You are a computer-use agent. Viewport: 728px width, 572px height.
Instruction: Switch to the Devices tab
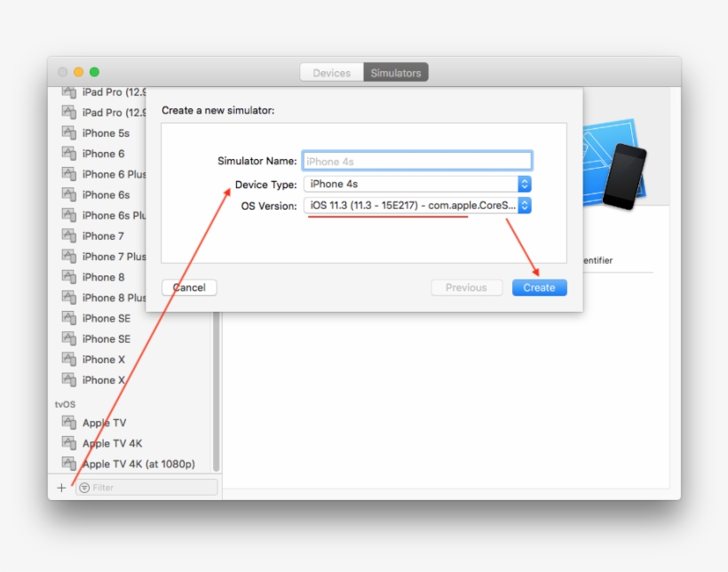(x=332, y=72)
